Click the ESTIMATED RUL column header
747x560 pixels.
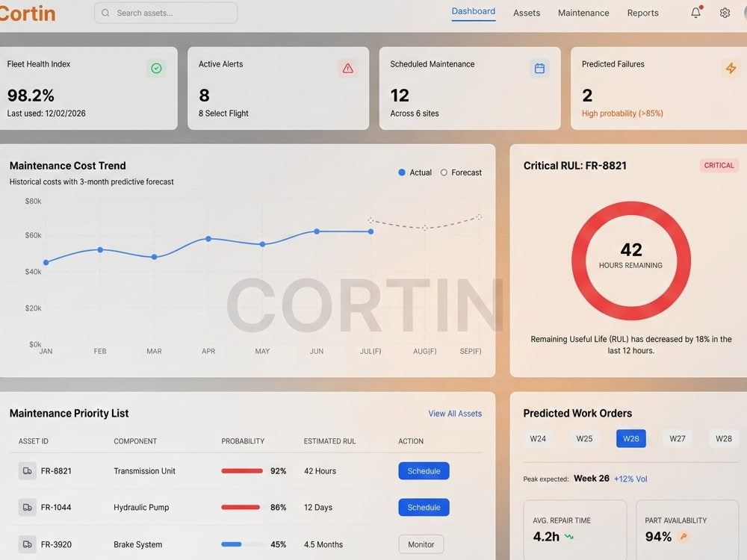click(x=329, y=441)
